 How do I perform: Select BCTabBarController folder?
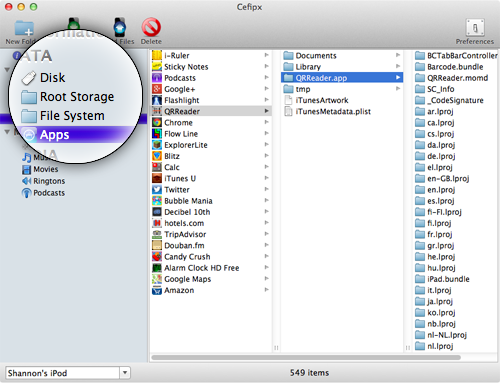(x=456, y=55)
